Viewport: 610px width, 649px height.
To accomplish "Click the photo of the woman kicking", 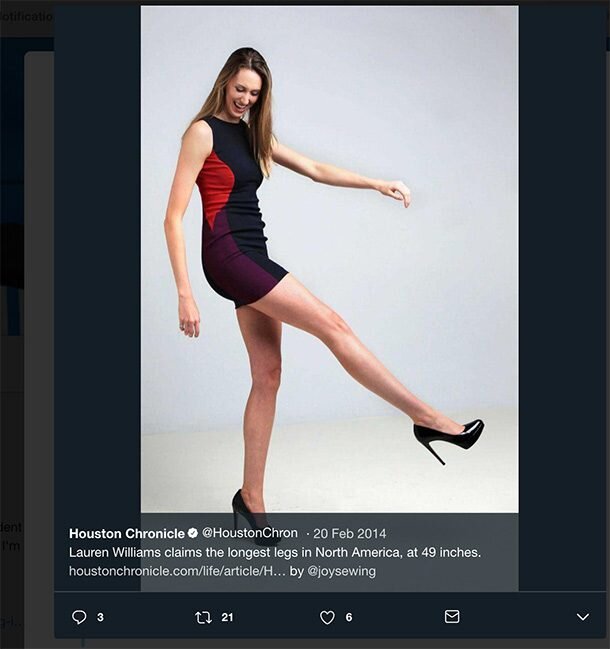I will click(x=329, y=259).
